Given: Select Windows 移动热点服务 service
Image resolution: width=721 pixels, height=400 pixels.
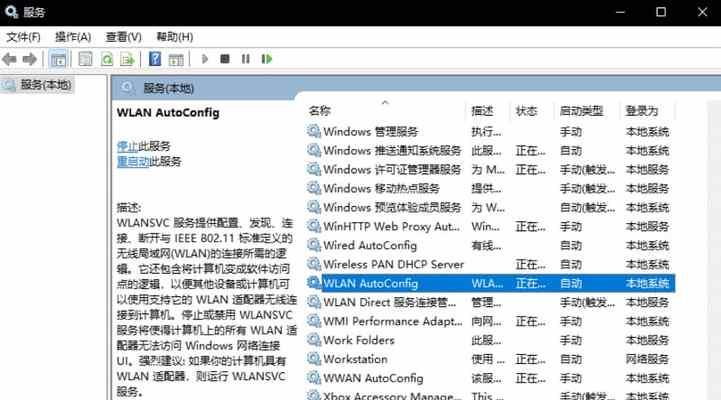Looking at the screenshot, I should click(x=381, y=188).
